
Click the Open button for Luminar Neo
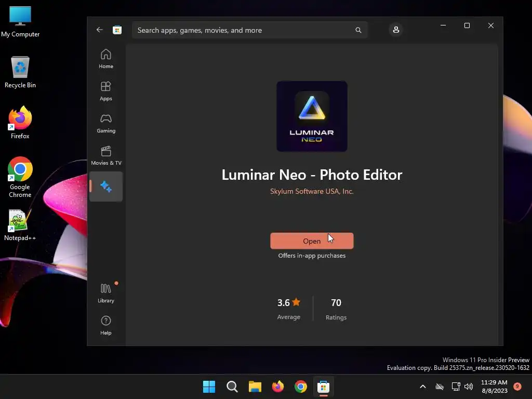(312, 241)
